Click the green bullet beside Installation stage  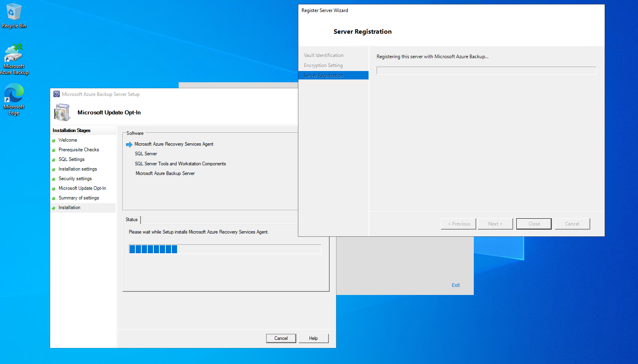point(53,208)
